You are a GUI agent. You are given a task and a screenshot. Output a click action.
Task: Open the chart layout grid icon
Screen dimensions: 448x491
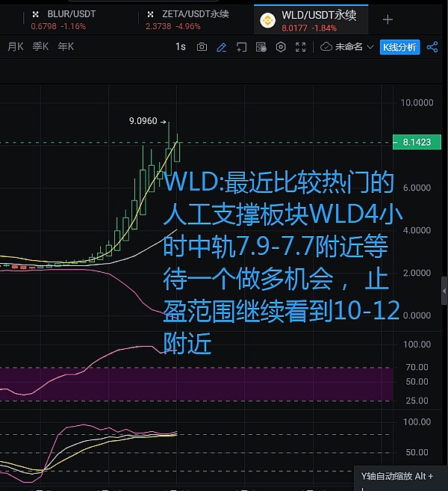[261, 47]
